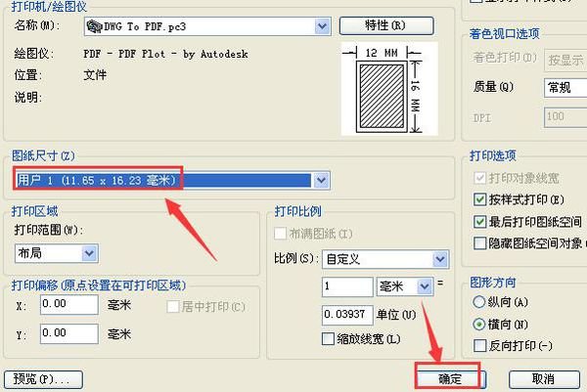587x392 pixels.
Task: Open the printer name dropdown DWG To PDF.pc3
Action: click(207, 26)
